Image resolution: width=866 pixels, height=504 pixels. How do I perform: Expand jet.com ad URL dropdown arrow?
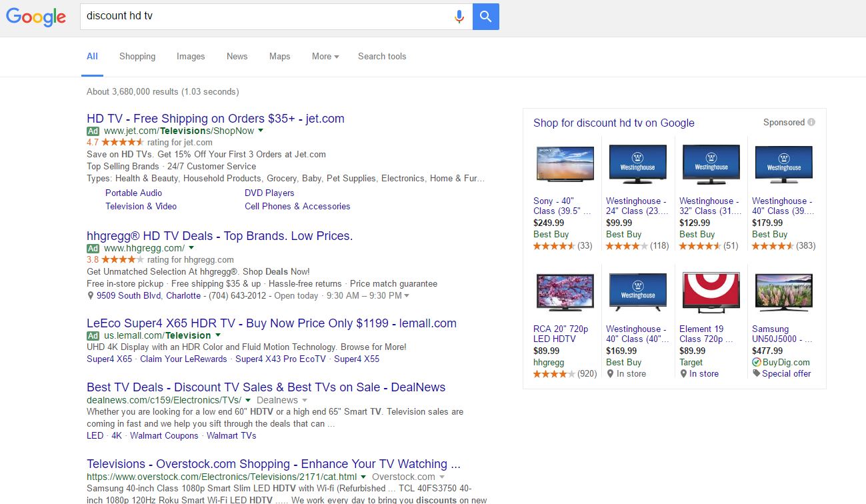261,131
